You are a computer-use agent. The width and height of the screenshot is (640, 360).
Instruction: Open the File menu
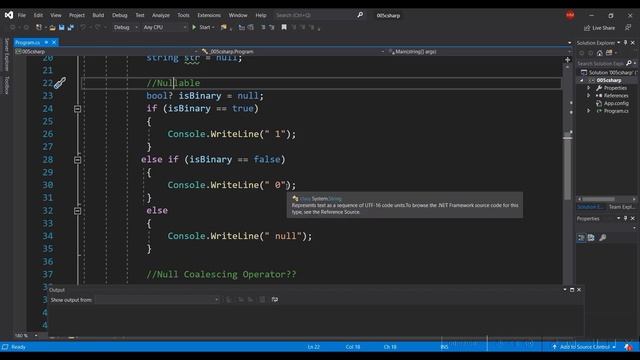coord(22,15)
